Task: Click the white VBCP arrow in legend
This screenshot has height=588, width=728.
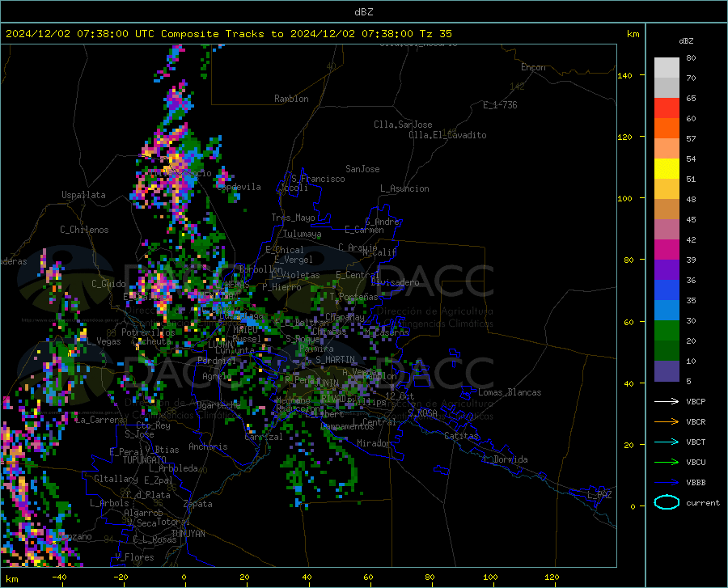Action: [667, 401]
